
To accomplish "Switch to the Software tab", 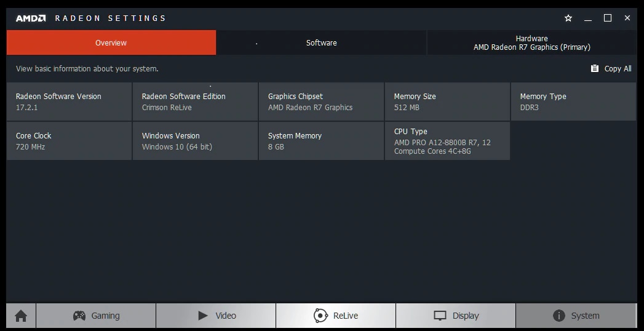I will point(321,42).
